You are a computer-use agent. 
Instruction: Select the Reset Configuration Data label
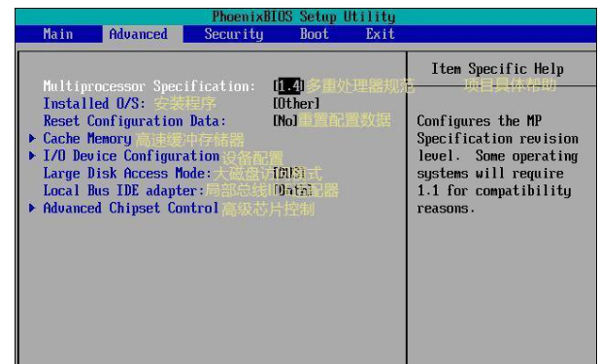135,121
